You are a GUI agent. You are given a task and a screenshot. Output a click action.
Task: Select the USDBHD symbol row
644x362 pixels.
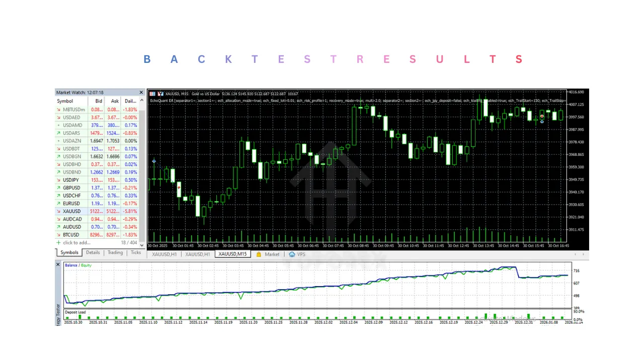[97, 164]
